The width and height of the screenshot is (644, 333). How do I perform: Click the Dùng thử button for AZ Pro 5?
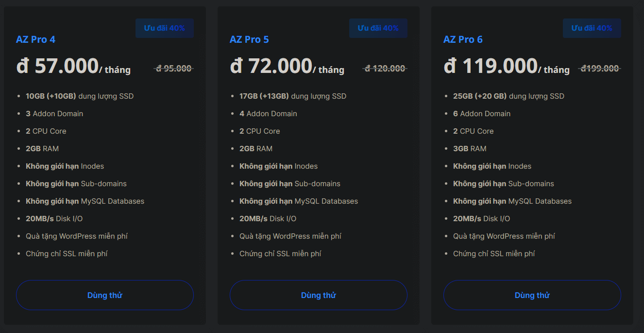tap(319, 295)
